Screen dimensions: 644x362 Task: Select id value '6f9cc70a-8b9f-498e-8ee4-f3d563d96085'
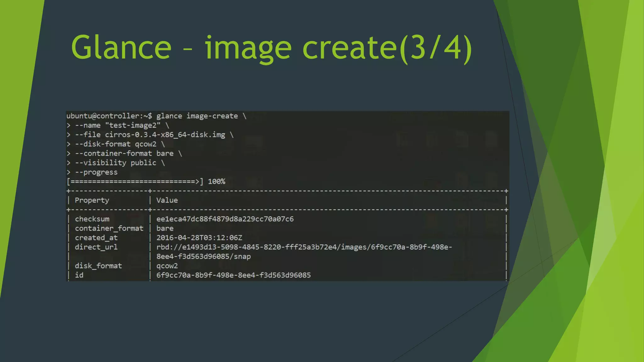pyautogui.click(x=234, y=275)
